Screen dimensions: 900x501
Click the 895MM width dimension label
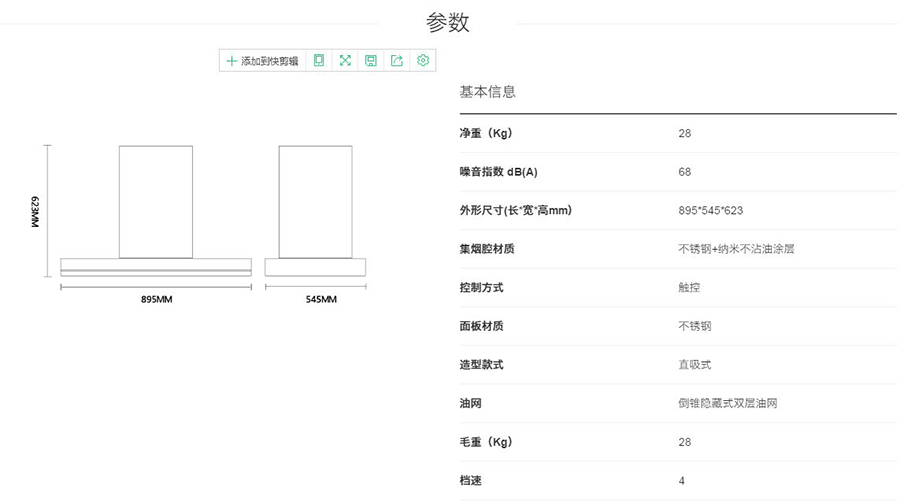(156, 300)
